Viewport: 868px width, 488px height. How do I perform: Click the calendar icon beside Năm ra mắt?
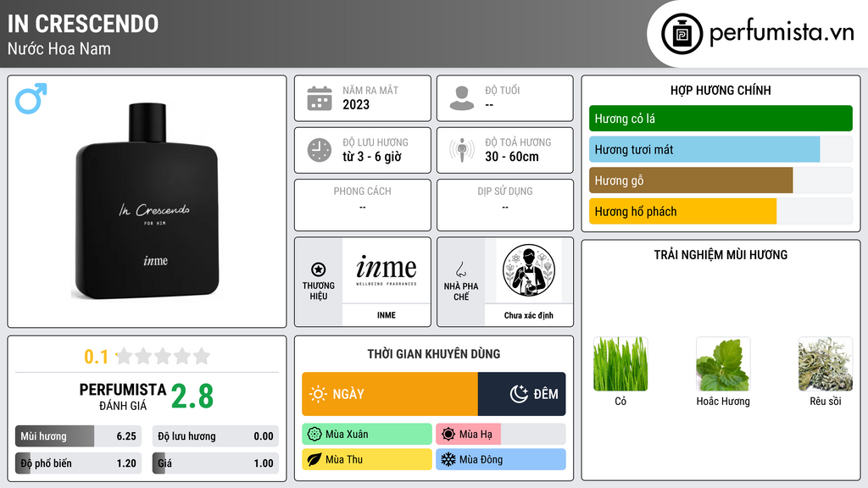click(320, 98)
